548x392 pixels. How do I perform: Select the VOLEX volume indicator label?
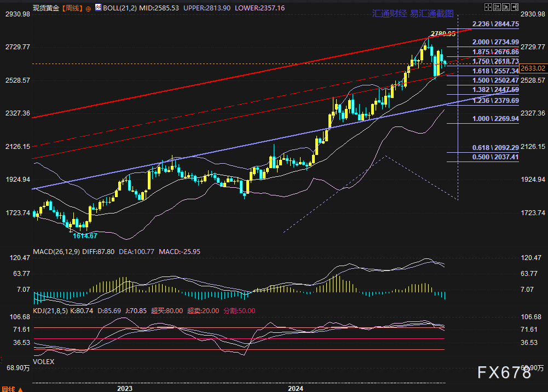click(x=44, y=362)
